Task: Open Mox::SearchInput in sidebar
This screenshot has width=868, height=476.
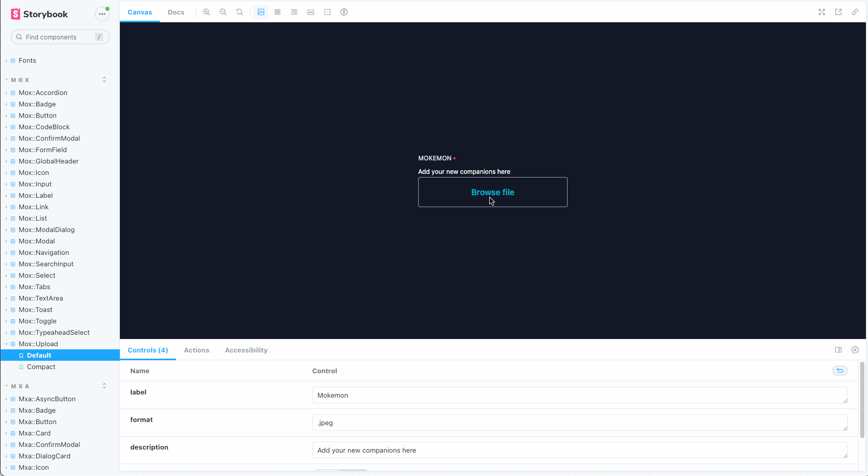Action: coord(46,264)
